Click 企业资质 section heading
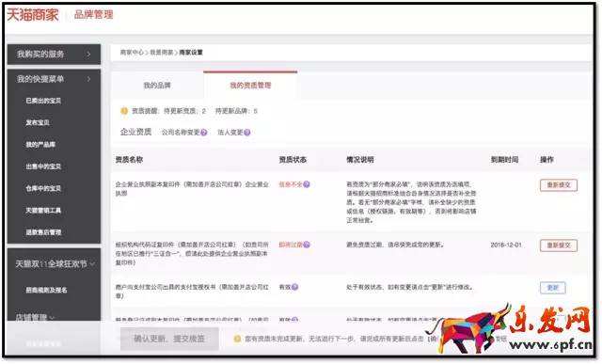 135,132
